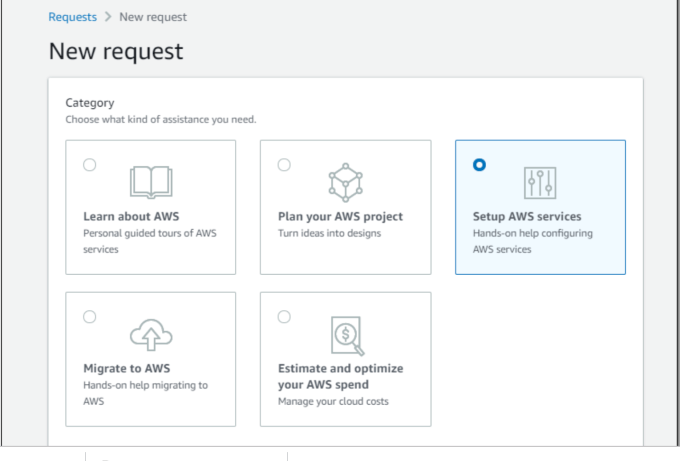The width and height of the screenshot is (680, 461).
Task: Click the sliders icon for Setup AWS services
Action: click(540, 182)
